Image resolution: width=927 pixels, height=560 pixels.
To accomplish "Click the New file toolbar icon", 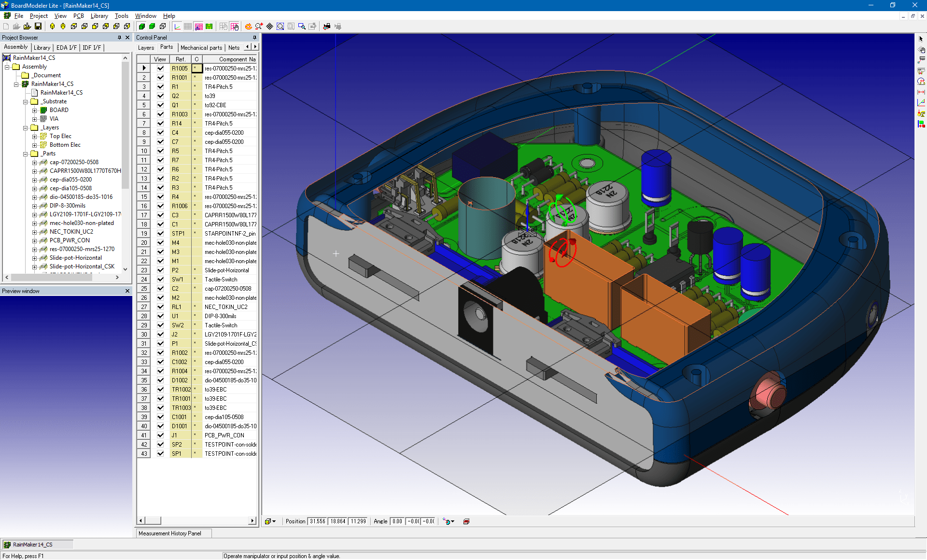I will point(6,27).
